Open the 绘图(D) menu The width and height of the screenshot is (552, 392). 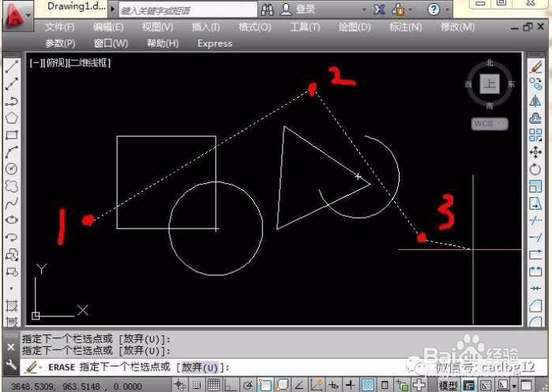click(354, 27)
